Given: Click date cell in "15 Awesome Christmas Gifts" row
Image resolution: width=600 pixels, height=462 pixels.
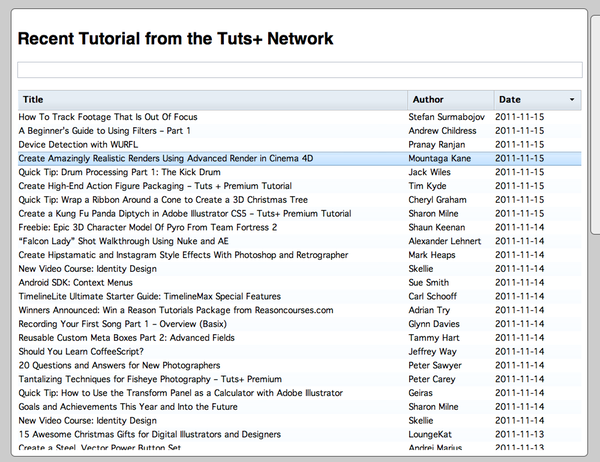Looking at the screenshot, I should [520, 434].
